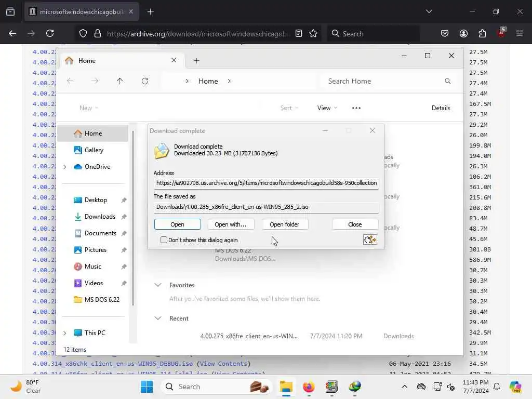Click the drag-and-drop hand icon in dialog

pyautogui.click(x=370, y=240)
